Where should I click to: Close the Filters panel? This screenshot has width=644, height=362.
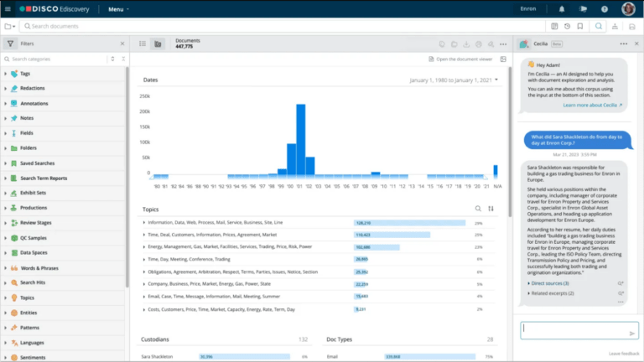[122, 43]
